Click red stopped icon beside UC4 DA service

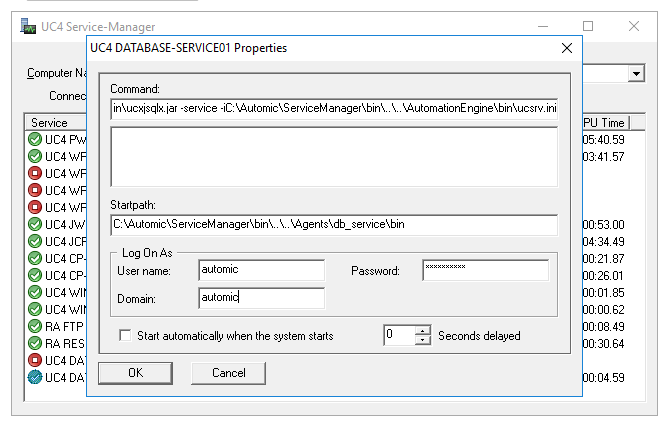35,360
